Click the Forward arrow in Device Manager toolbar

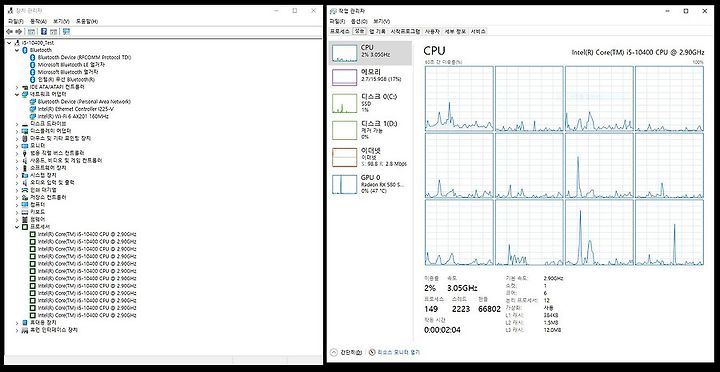click(18, 32)
